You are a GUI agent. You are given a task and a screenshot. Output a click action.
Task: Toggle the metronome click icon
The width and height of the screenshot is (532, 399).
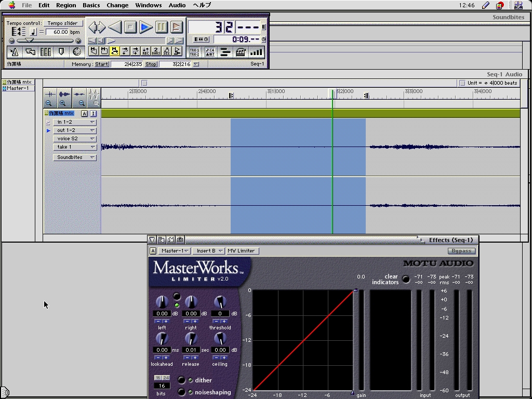14,52
